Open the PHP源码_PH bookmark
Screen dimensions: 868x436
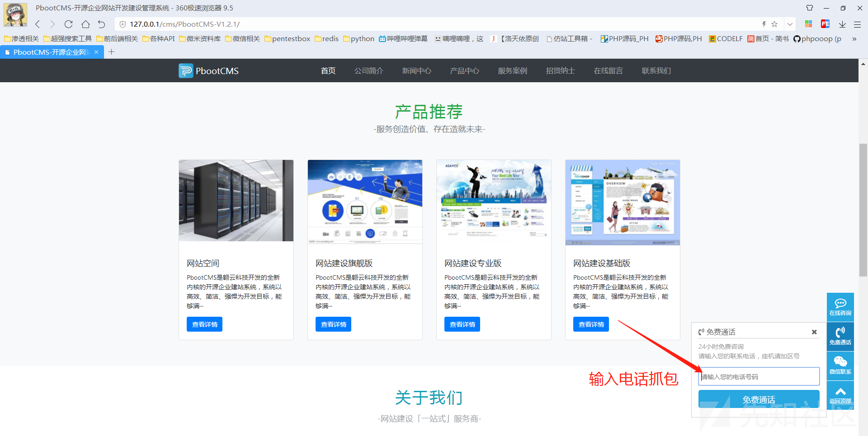click(624, 39)
